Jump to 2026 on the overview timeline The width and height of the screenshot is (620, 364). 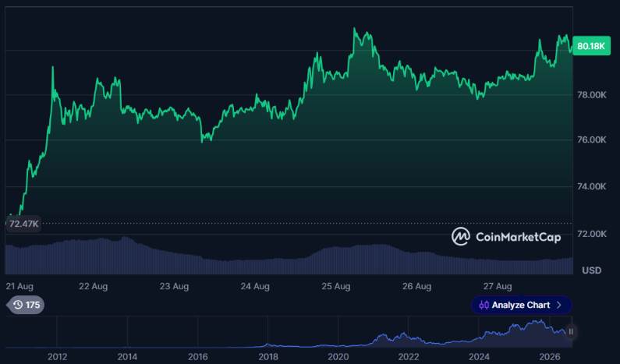click(550, 357)
